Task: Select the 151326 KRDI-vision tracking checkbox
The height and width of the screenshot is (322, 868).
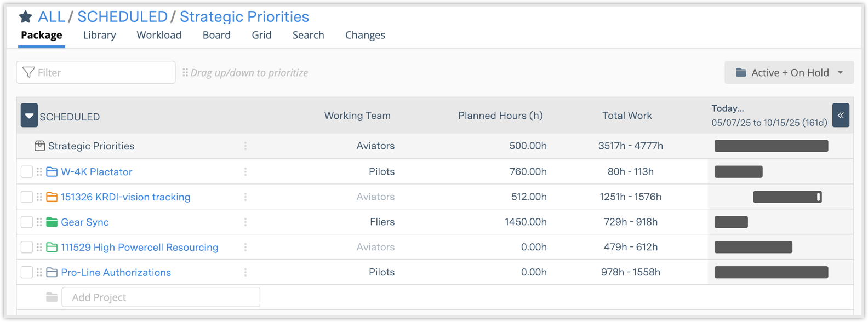Action: (x=26, y=197)
